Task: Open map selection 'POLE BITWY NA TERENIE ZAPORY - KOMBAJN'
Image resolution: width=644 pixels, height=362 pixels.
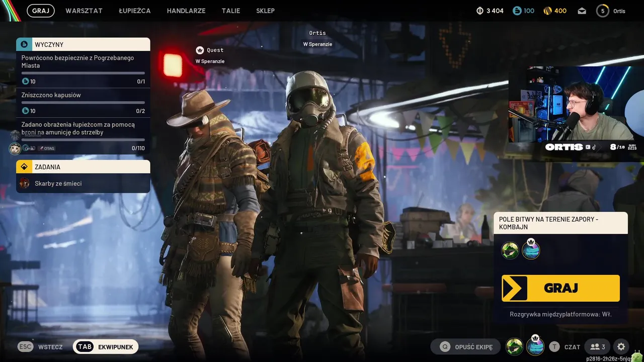Action: click(x=561, y=223)
